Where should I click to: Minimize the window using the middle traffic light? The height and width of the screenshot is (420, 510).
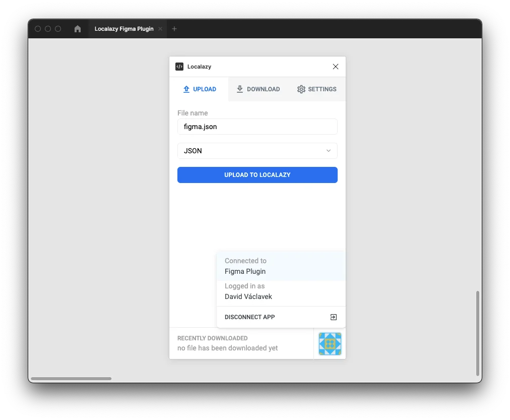coord(48,29)
